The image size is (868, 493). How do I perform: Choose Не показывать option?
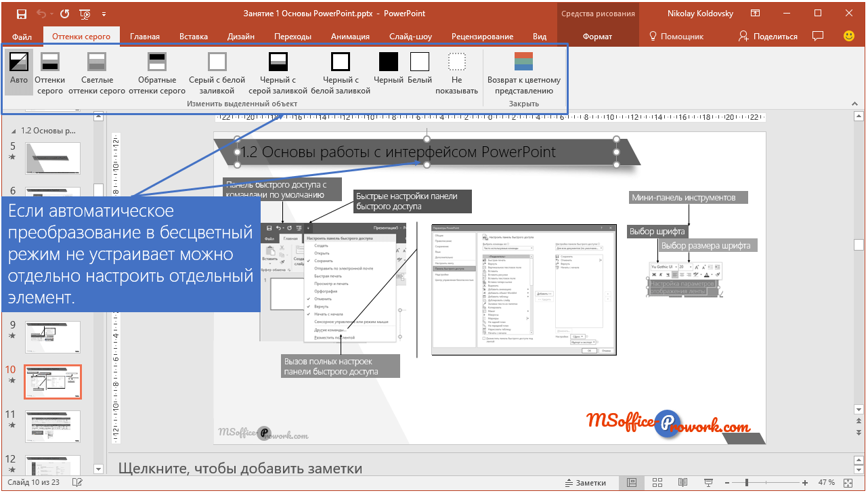coord(457,73)
